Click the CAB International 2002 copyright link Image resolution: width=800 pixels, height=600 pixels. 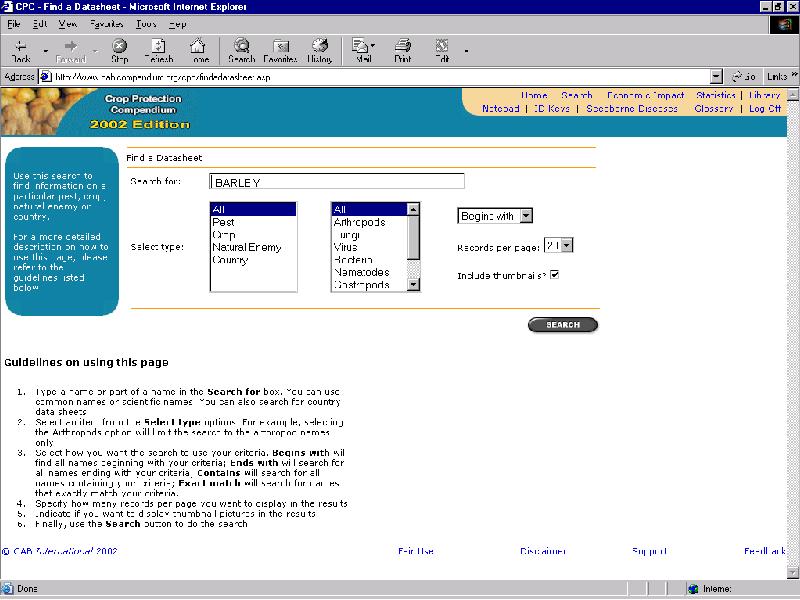point(60,551)
